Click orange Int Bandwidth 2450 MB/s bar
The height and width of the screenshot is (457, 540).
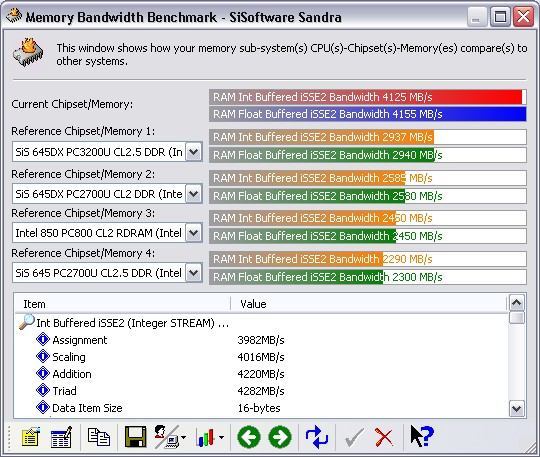[x=367, y=218]
